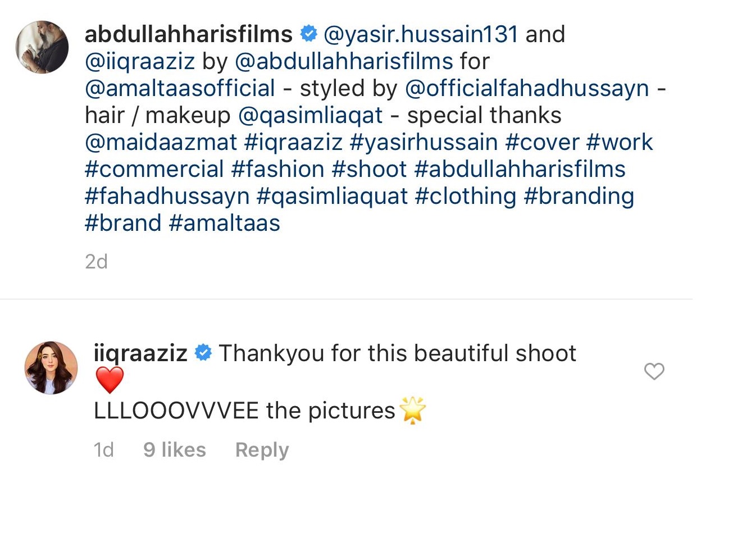Click the verified badge beside iiqraaziz
The height and width of the screenshot is (560, 733).
tap(203, 353)
